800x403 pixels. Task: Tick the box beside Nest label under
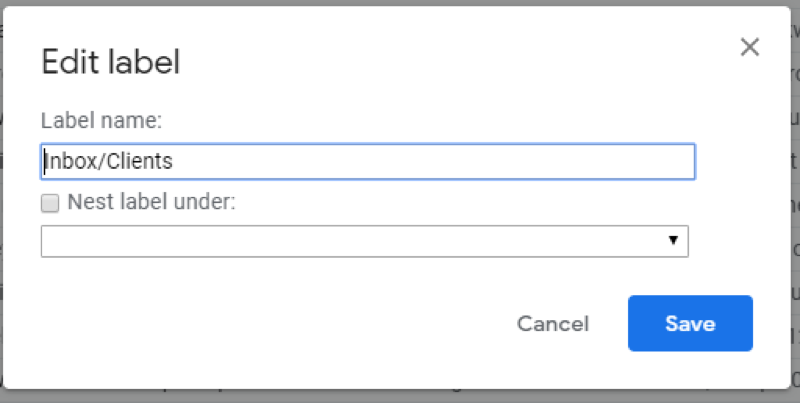tap(50, 203)
